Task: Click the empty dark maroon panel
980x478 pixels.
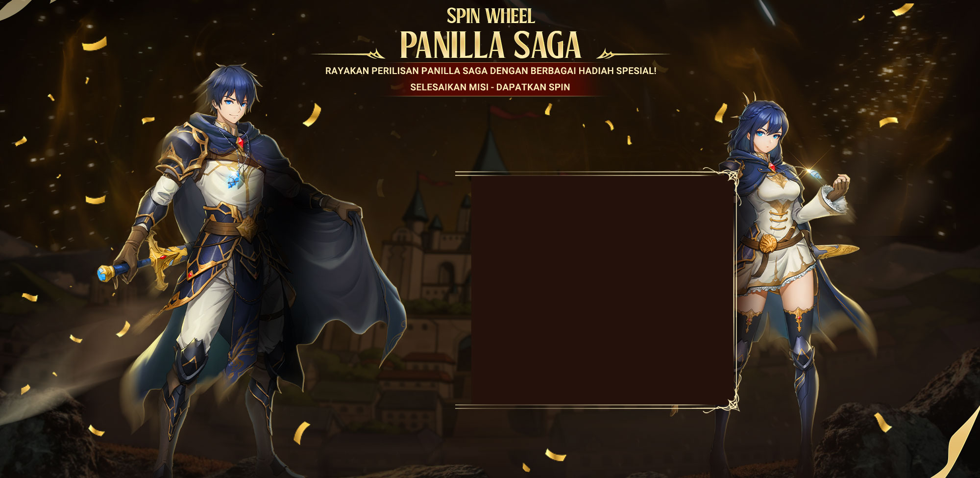Action: (x=602, y=290)
